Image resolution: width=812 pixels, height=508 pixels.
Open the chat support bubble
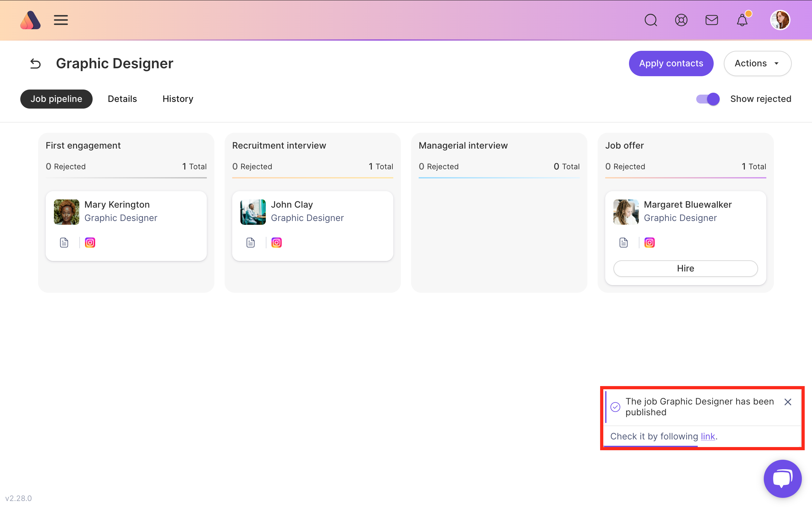pos(783,478)
